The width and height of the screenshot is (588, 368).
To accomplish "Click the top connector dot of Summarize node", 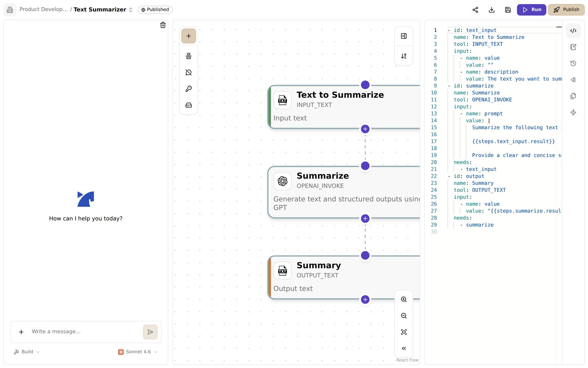I will pyautogui.click(x=365, y=166).
